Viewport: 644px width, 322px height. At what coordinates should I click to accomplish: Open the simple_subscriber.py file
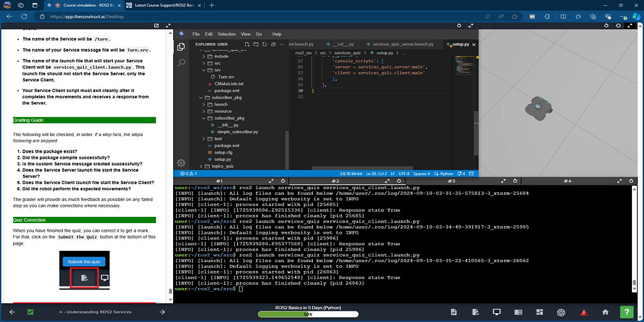click(x=237, y=132)
